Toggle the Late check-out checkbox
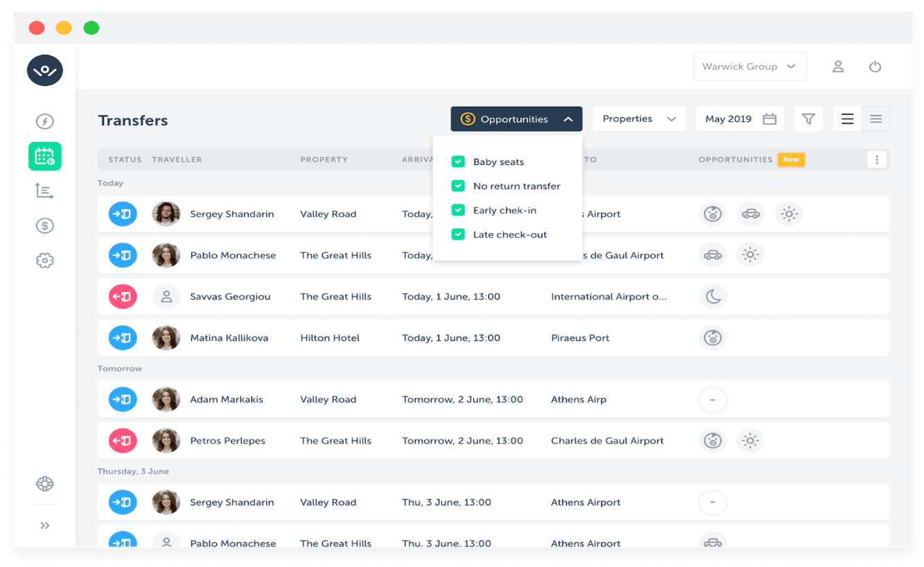 458,235
